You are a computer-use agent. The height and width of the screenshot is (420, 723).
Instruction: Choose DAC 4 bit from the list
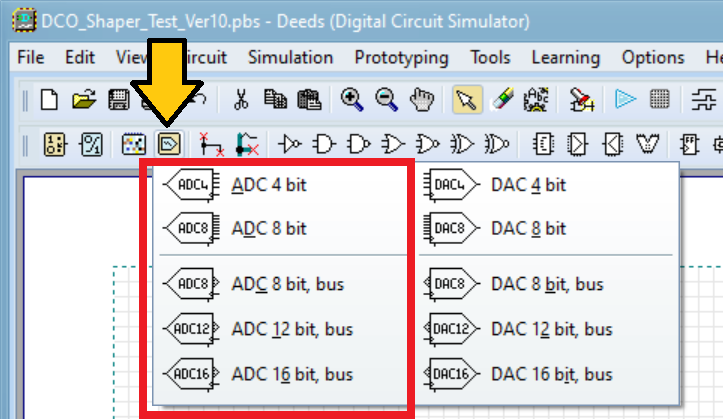coord(546,185)
